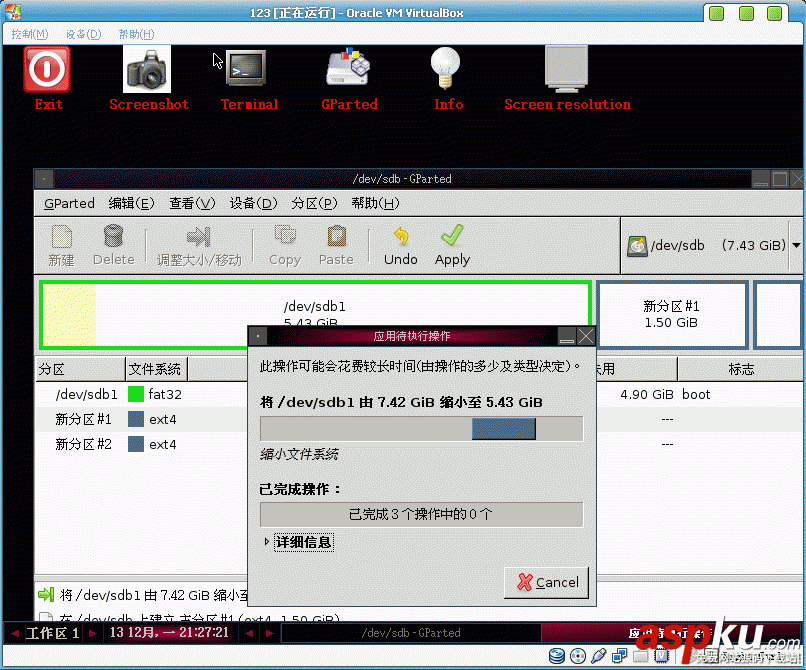806x670 pixels.
Task: Minimize the 应用待执行操作 dialog
Action: [x=566, y=337]
